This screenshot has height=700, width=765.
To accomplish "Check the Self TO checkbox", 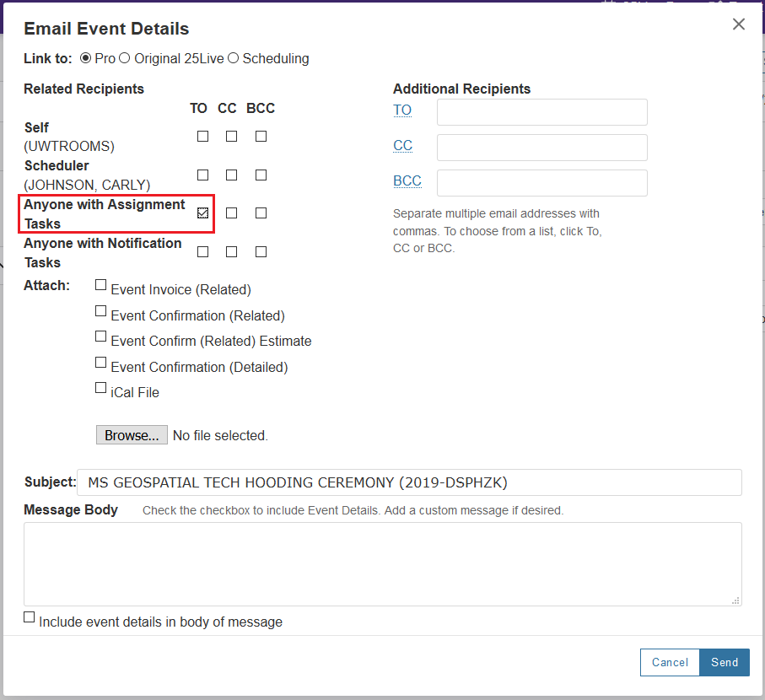I will [202, 136].
